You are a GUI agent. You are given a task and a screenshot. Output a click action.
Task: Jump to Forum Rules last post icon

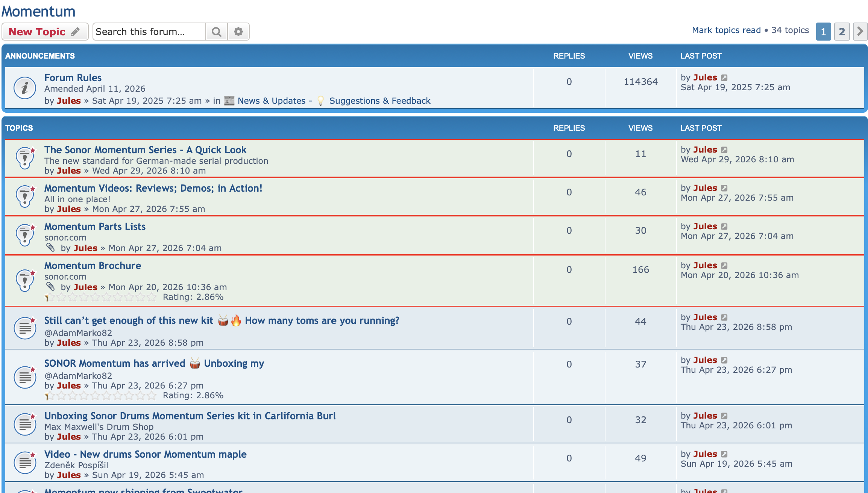coord(724,78)
